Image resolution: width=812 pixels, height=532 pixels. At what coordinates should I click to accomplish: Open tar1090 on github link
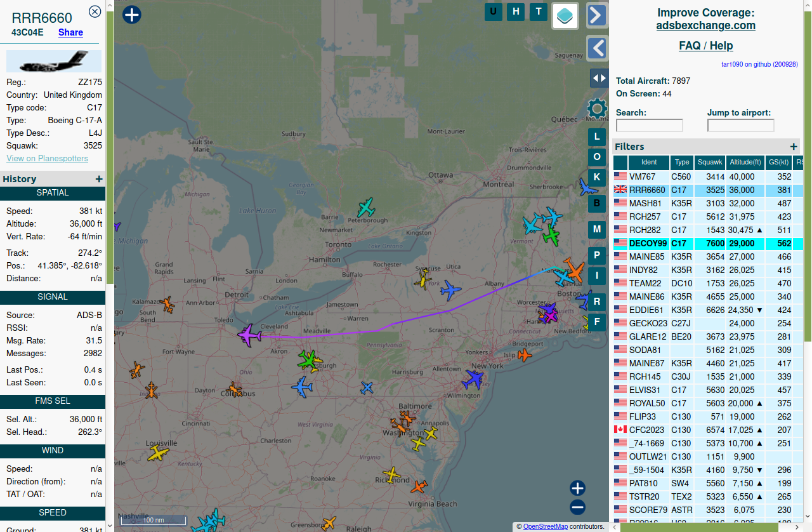pyautogui.click(x=759, y=64)
